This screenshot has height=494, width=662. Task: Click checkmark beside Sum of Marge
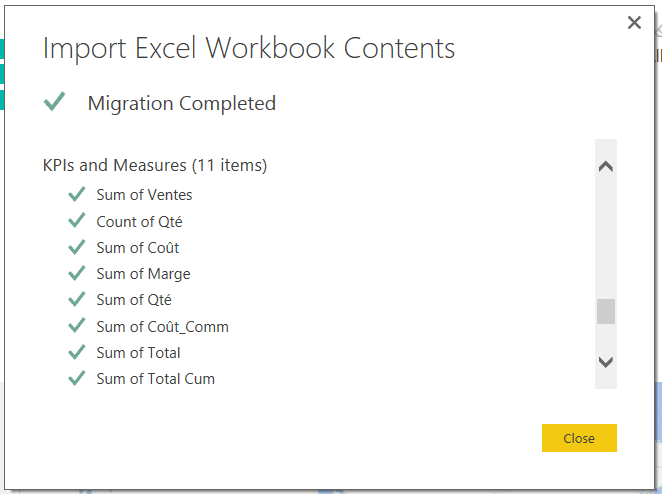click(76, 273)
